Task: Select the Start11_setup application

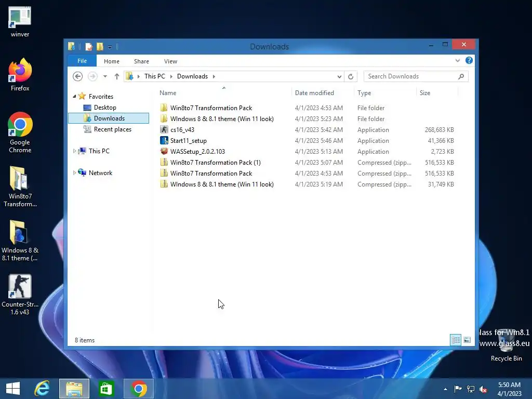Action: click(x=188, y=140)
